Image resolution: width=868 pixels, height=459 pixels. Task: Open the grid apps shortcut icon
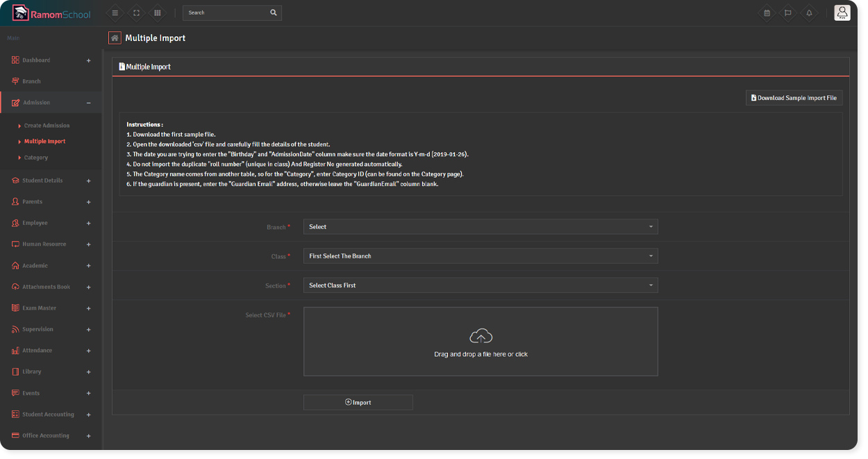coord(158,12)
